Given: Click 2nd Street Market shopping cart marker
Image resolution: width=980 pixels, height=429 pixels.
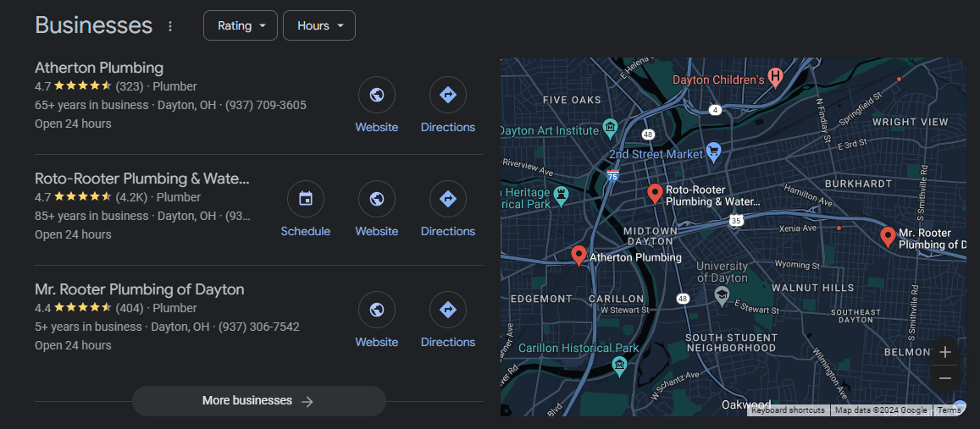Looking at the screenshot, I should click(713, 151).
